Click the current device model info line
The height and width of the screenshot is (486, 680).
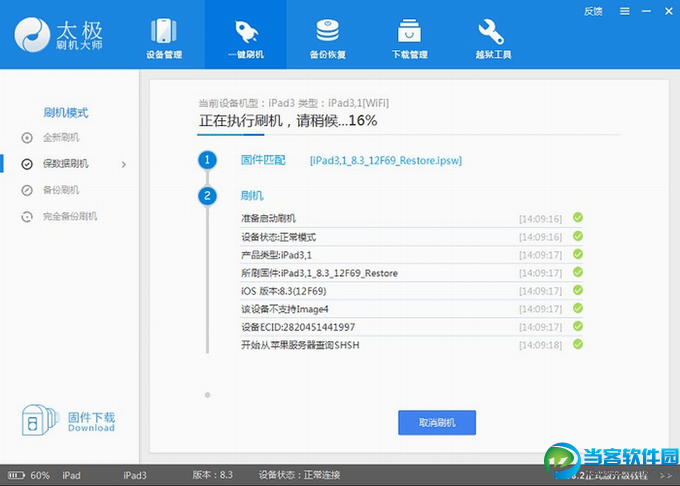pos(294,103)
